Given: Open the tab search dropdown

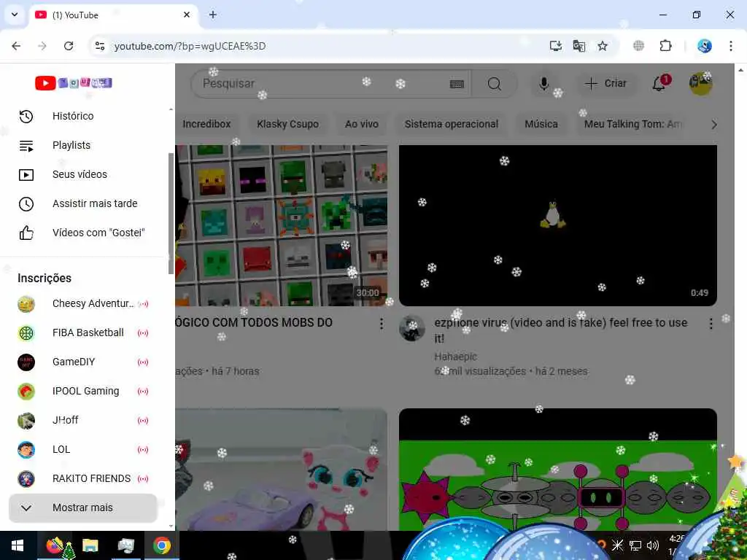Looking at the screenshot, I should (x=15, y=15).
